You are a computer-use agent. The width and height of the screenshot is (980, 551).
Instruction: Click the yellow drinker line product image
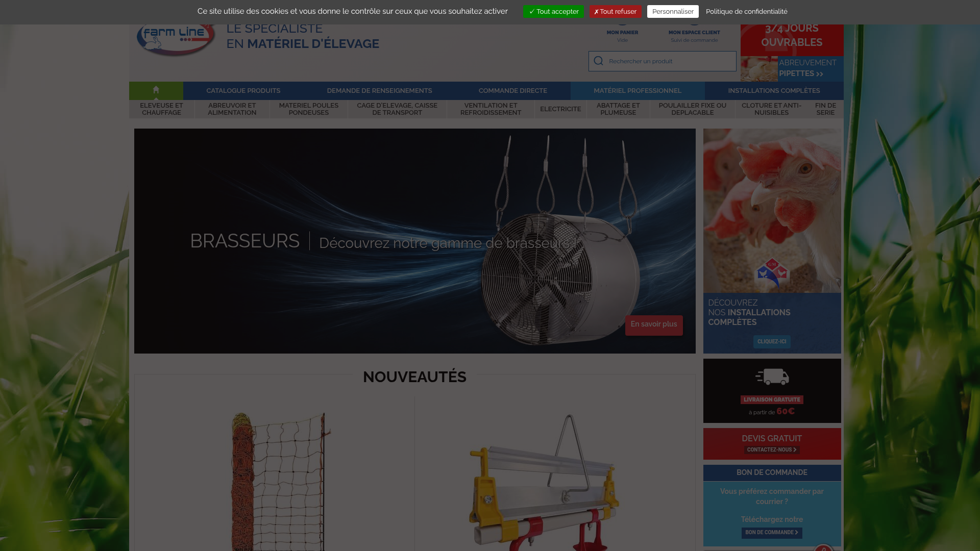[545, 482]
